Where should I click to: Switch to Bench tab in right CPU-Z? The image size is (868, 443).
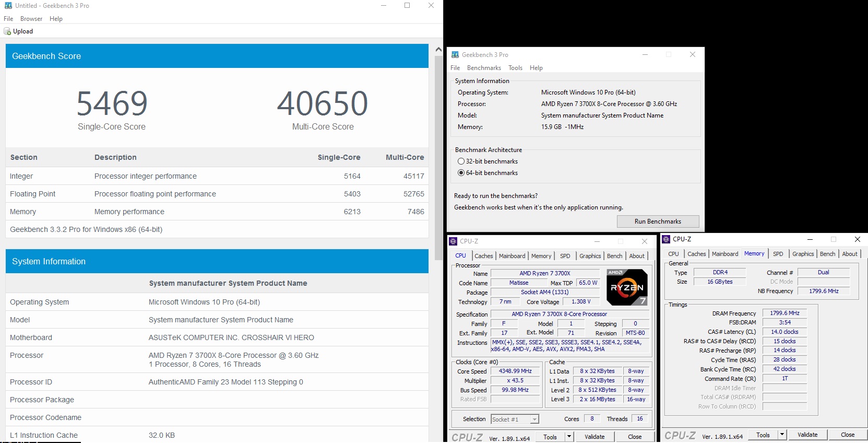coord(827,254)
